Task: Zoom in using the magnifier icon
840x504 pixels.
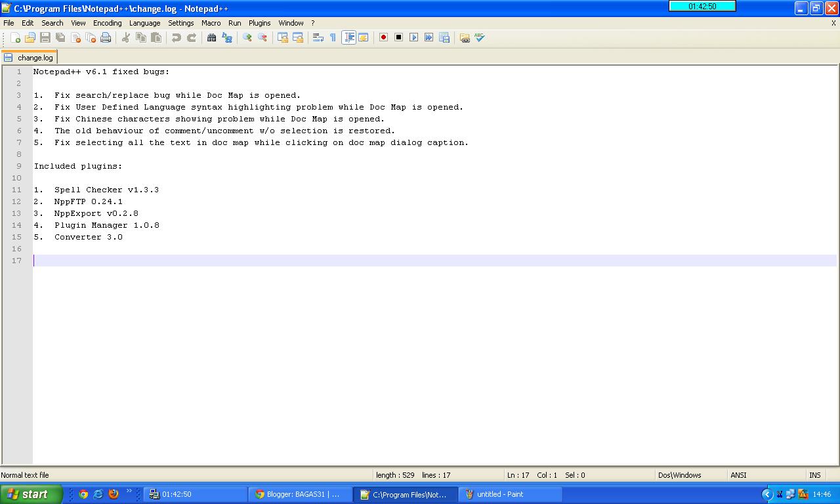Action: point(247,37)
